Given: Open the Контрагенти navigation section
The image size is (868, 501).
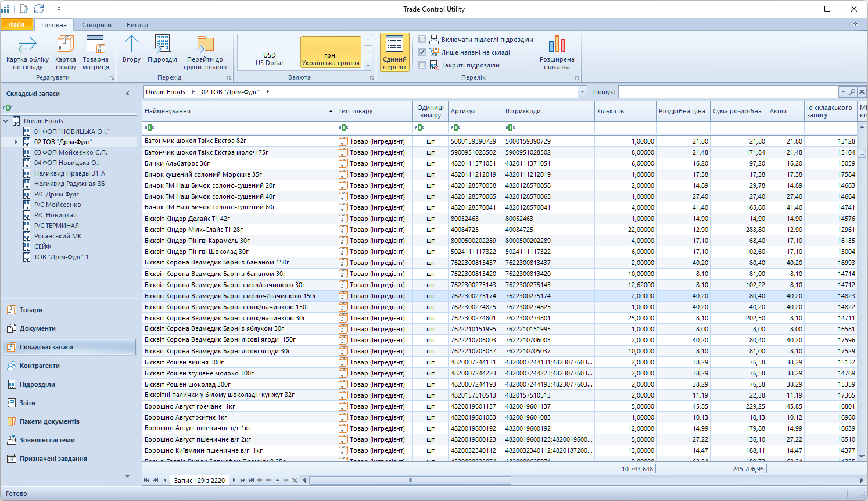Looking at the screenshot, I should [40, 366].
